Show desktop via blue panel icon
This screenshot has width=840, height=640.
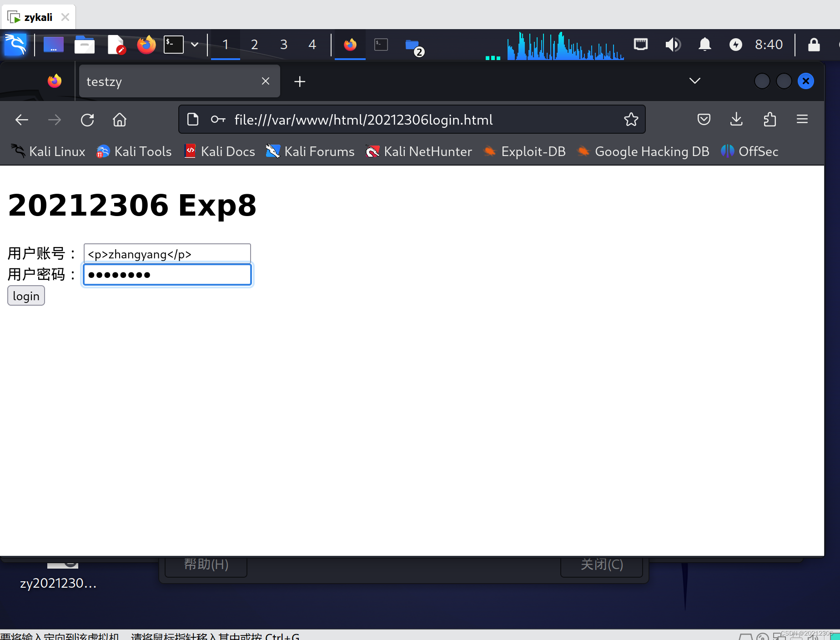pos(53,45)
